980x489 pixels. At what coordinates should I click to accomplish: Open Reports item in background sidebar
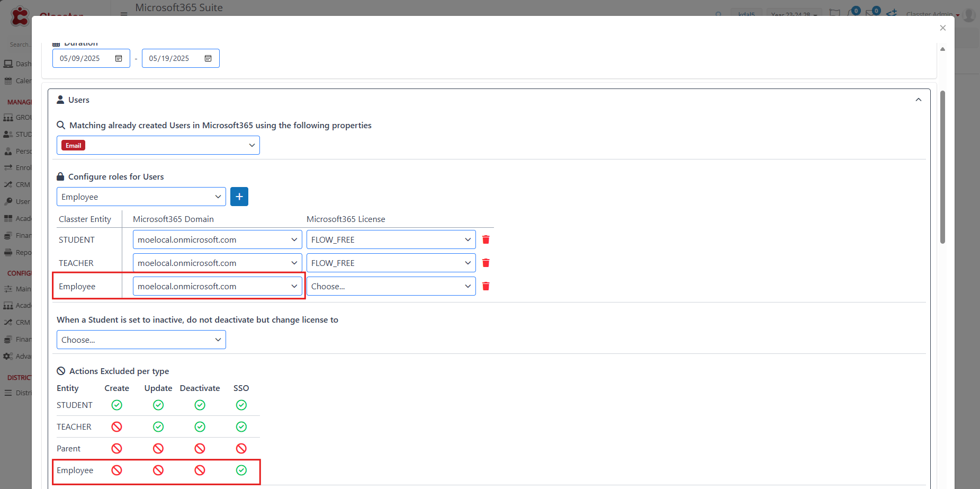[17, 252]
